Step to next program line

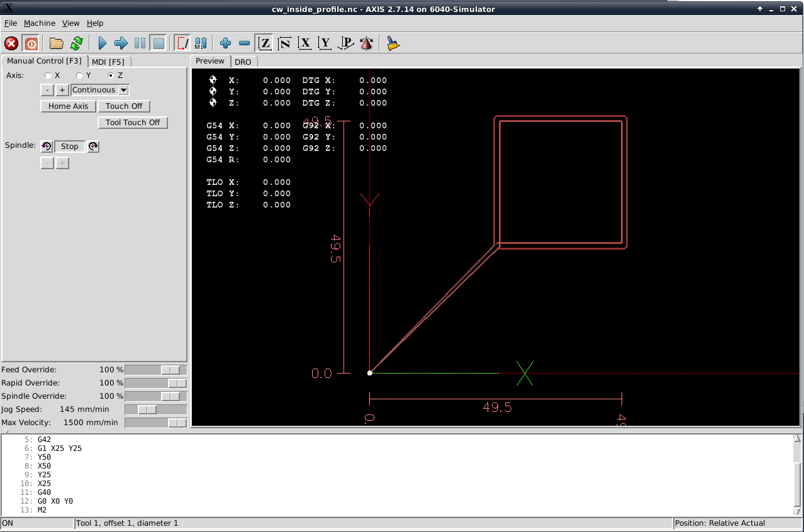point(121,43)
